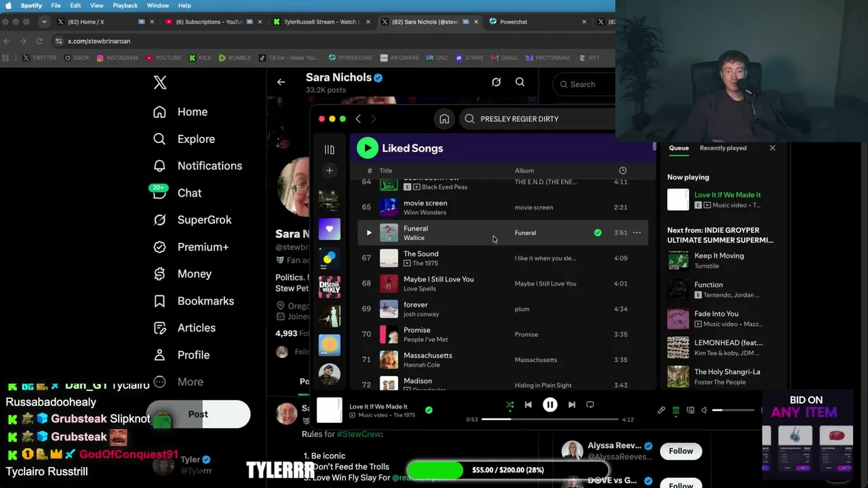868x488 pixels.
Task: Open the Spotify menu in menu bar
Action: tap(31, 5)
